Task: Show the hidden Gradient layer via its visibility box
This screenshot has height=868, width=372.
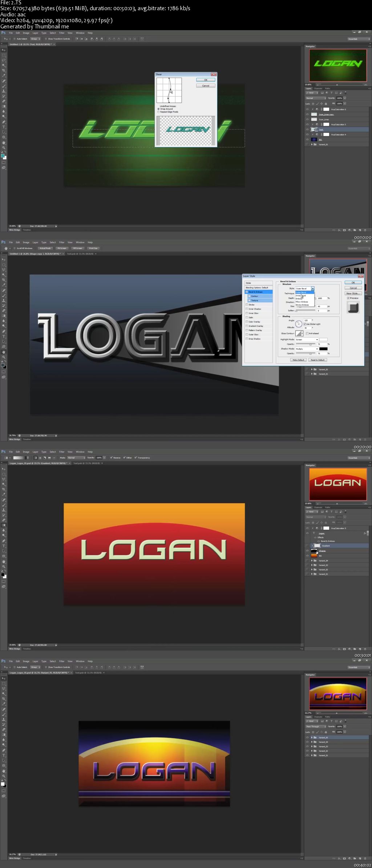Action: [x=307, y=546]
